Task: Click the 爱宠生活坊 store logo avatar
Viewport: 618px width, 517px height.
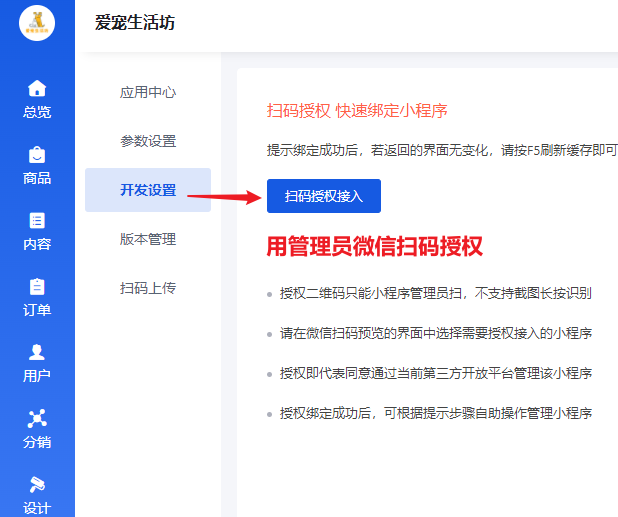Action: (37, 23)
